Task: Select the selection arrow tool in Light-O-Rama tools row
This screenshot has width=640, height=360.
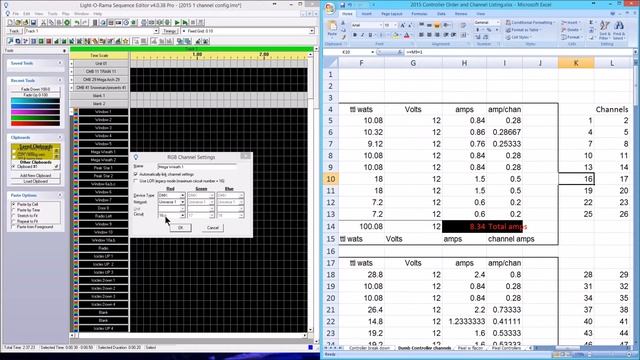Action: click(x=11, y=41)
